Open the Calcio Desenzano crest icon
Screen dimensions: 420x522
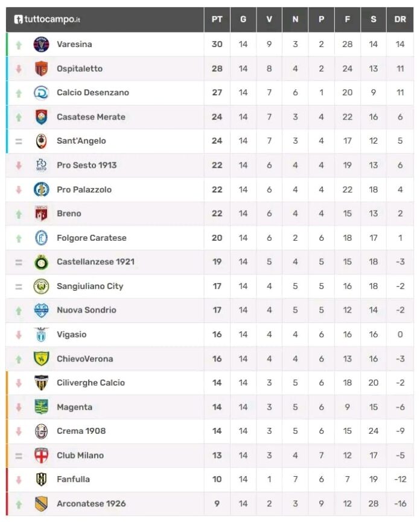coord(41,93)
